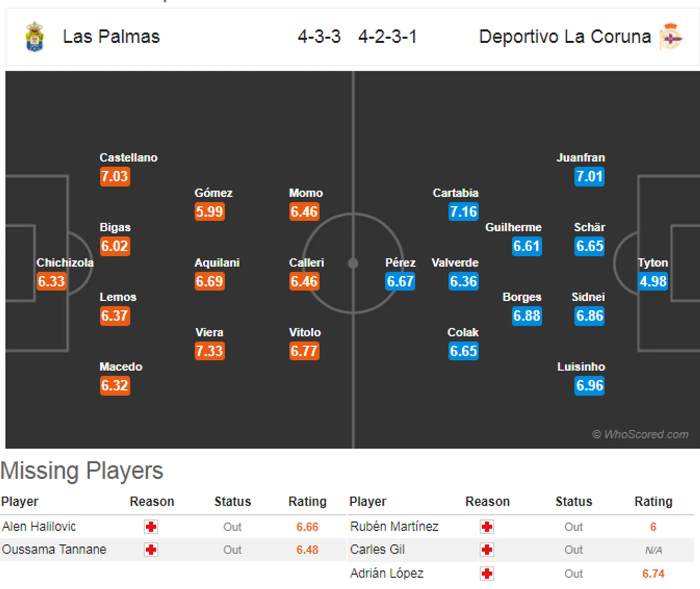The width and height of the screenshot is (700, 589).
Task: Open the Deportivo La Coruna team name
Action: coord(565,37)
